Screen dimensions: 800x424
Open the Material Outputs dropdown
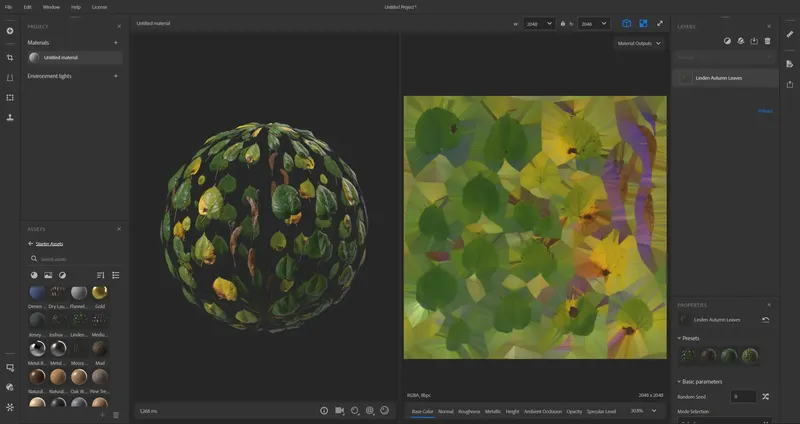point(638,44)
